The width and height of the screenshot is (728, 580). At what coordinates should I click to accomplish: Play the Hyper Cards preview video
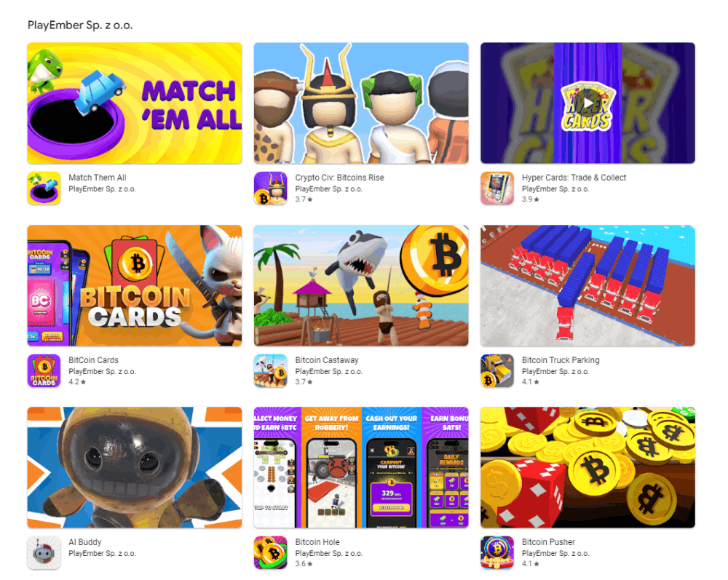click(587, 103)
